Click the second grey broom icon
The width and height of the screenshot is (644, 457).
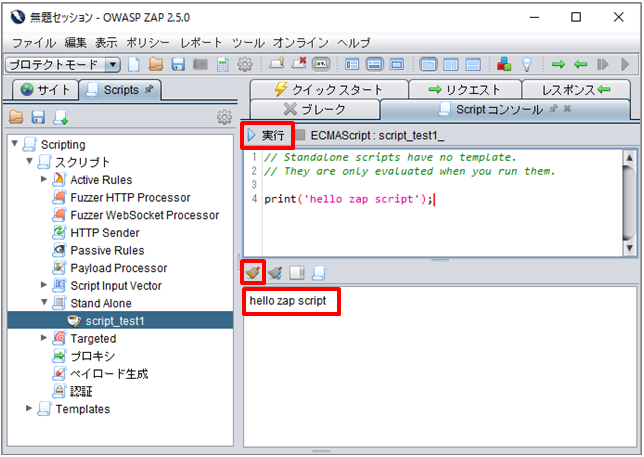point(275,272)
